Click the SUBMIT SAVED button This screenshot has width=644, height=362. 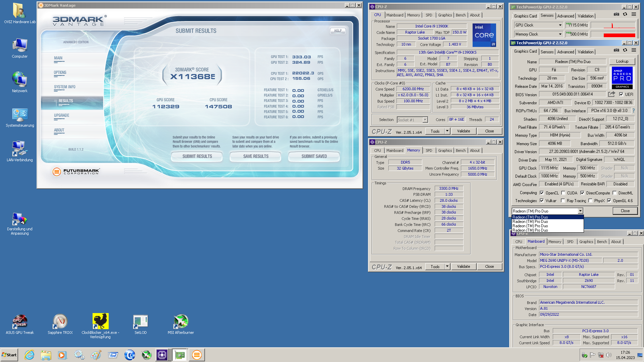point(314,157)
